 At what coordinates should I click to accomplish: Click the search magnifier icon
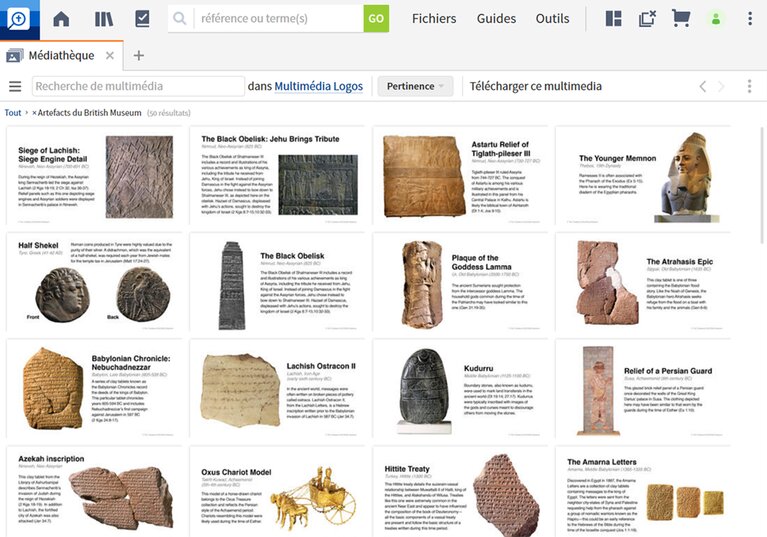(x=180, y=19)
